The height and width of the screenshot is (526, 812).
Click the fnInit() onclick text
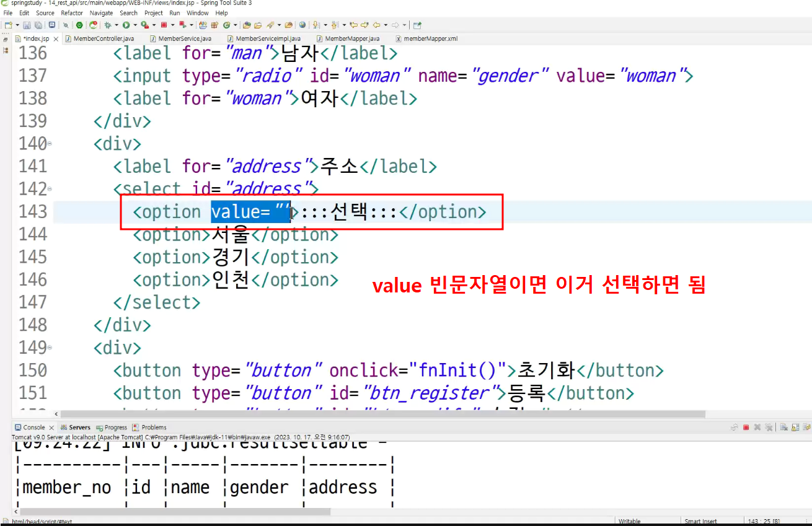click(459, 370)
